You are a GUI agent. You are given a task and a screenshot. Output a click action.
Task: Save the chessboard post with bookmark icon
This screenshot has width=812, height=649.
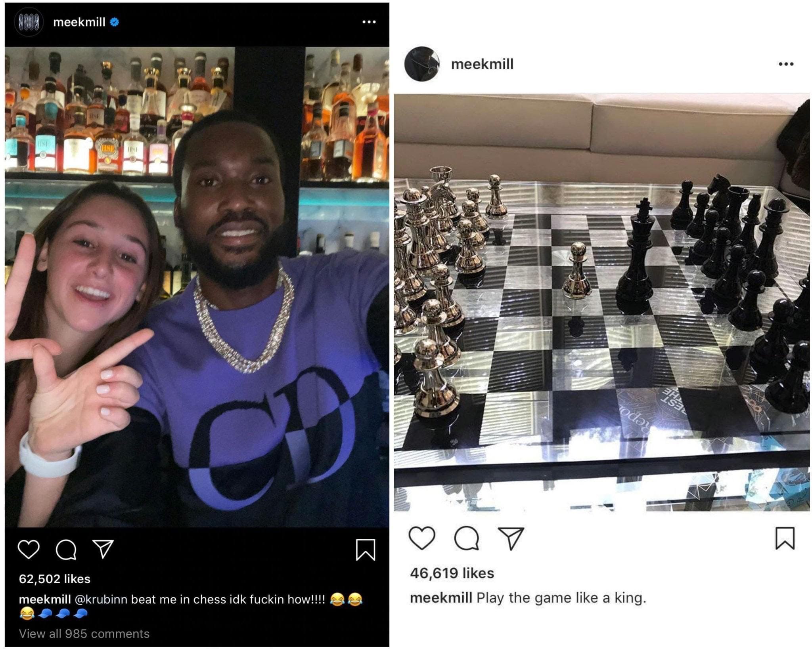click(785, 538)
